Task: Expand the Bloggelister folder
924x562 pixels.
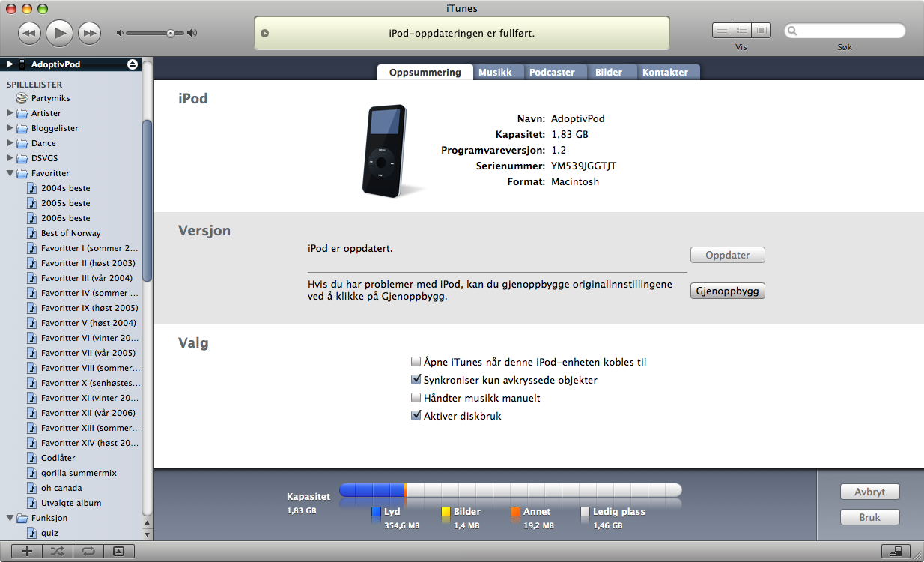Action: point(10,128)
